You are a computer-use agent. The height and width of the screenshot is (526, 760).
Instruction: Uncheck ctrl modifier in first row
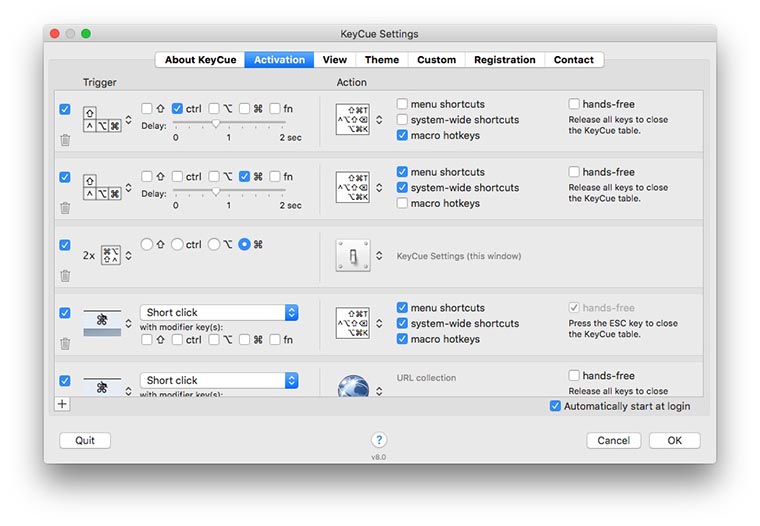tap(177, 109)
